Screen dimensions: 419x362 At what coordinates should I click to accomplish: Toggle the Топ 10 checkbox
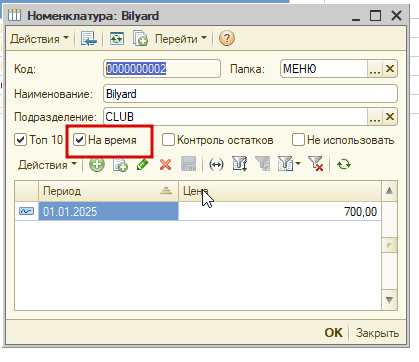[20, 140]
